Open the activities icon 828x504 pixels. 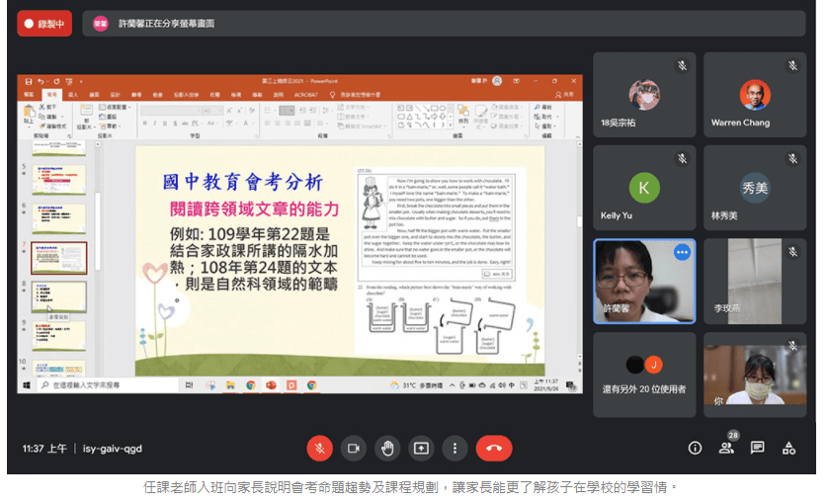coord(788,448)
